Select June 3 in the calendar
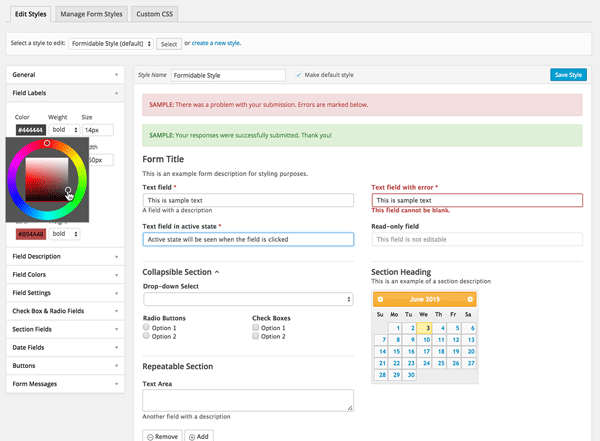Screen dimensions: 600x441 [427, 326]
